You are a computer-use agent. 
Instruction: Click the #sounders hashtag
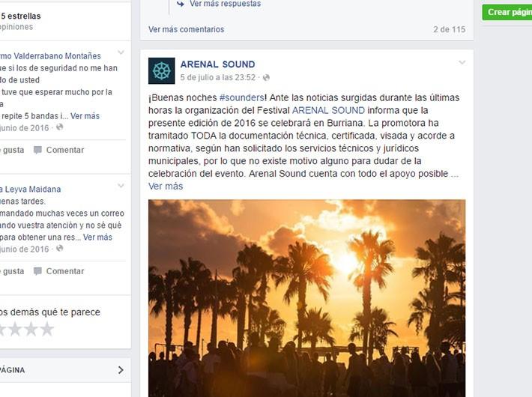241,97
